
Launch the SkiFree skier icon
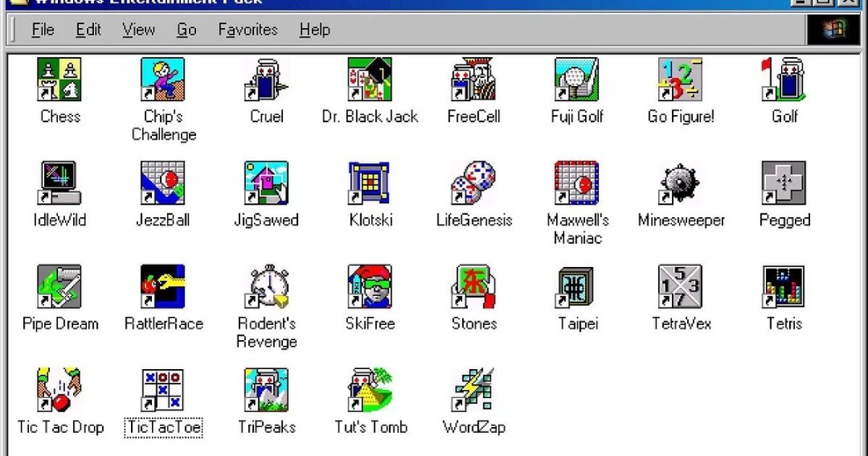tap(370, 287)
